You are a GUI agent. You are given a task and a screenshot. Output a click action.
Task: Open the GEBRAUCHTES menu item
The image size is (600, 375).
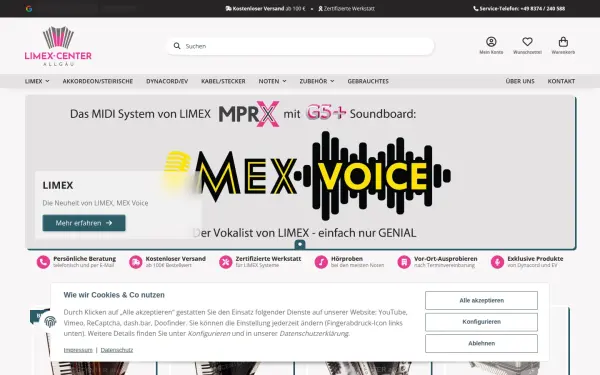(368, 81)
